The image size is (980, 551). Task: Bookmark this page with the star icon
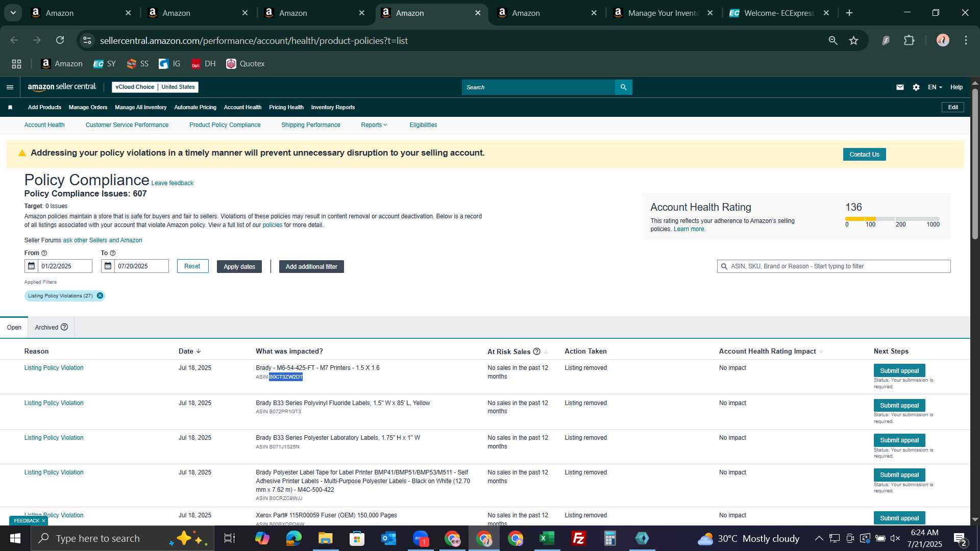click(853, 40)
